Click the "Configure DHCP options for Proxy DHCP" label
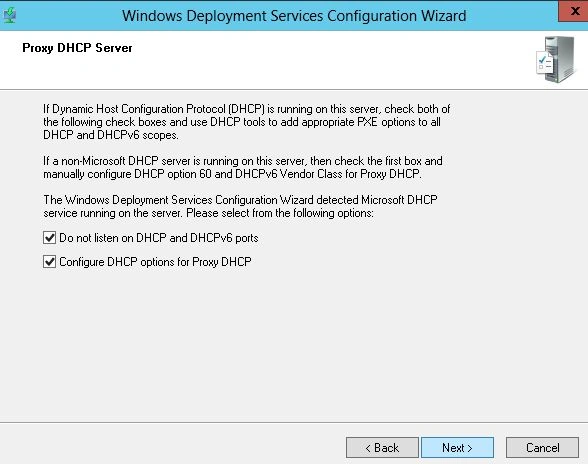588x464 pixels. click(155, 262)
